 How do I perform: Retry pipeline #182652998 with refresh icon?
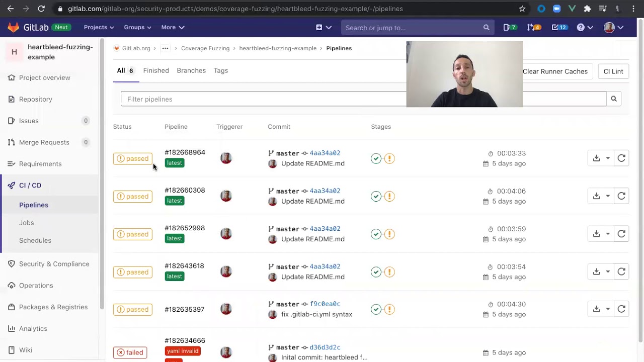click(x=621, y=234)
